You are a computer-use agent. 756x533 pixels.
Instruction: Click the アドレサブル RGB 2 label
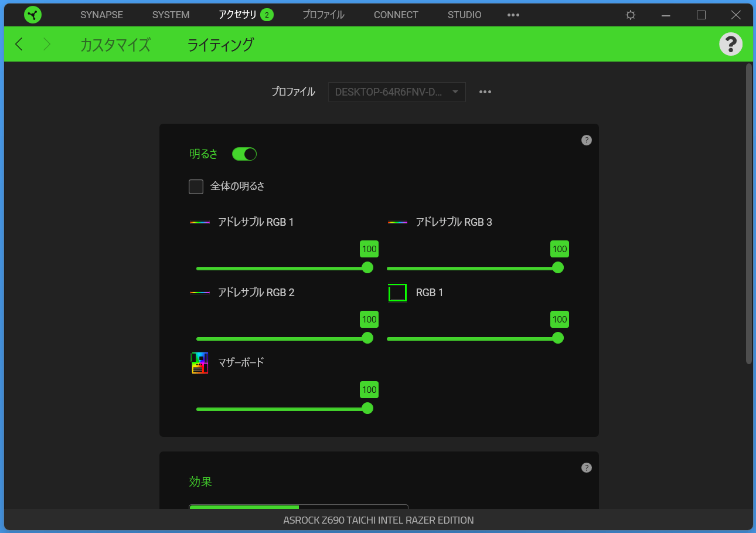pos(256,293)
